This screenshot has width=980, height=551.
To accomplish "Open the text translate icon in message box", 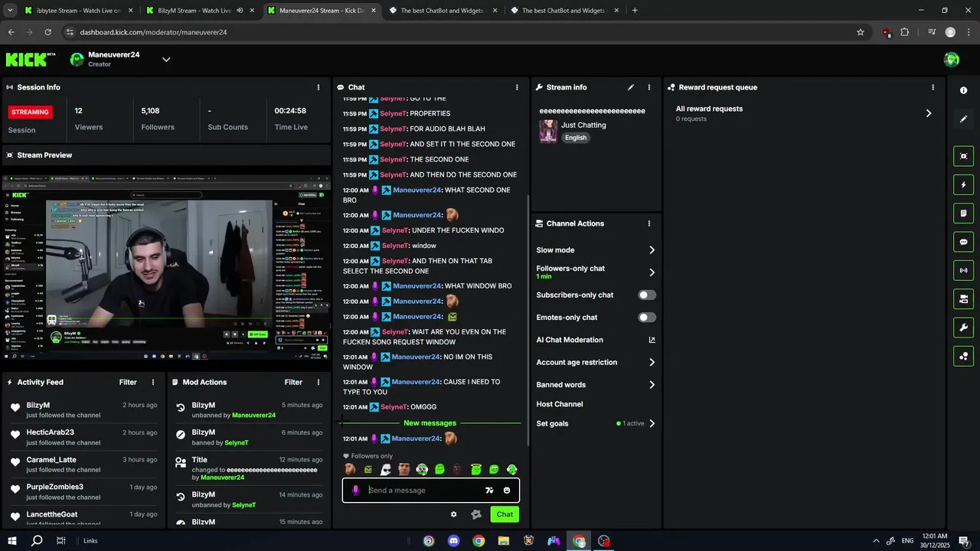I will click(489, 491).
